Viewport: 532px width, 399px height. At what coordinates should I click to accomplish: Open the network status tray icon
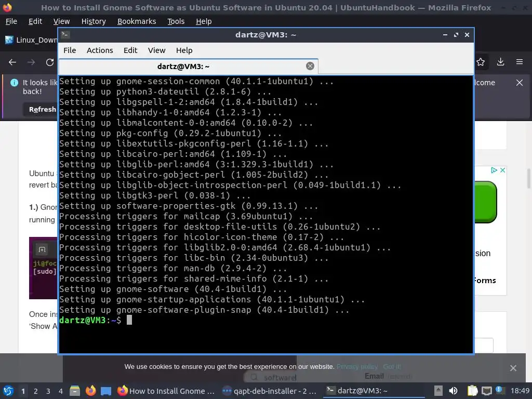click(486, 391)
